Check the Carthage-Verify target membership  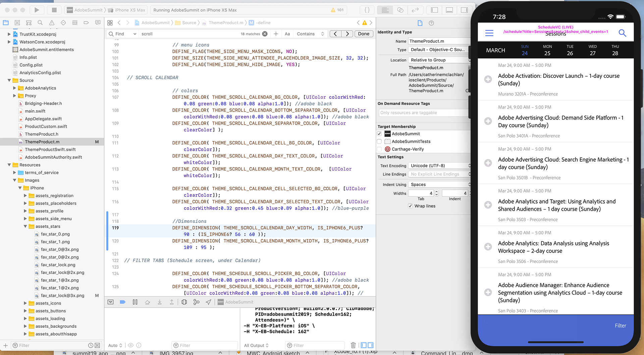point(379,149)
